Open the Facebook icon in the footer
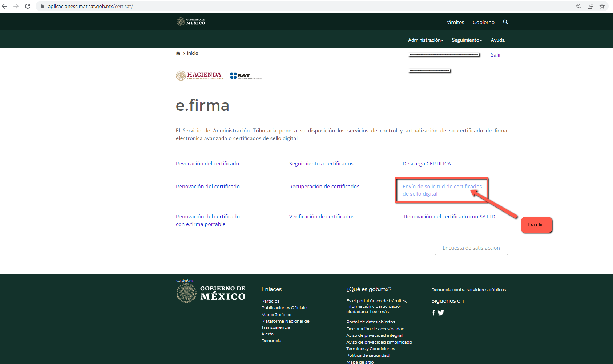 coord(433,313)
